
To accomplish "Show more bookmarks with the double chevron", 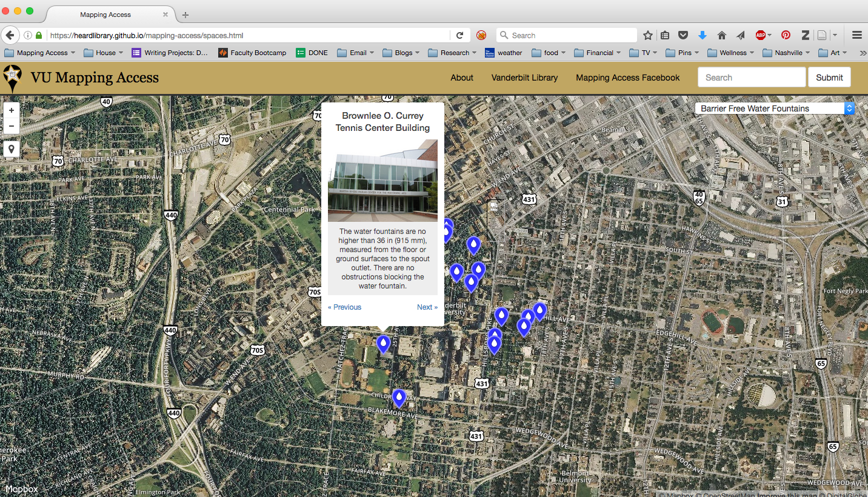I will click(863, 53).
